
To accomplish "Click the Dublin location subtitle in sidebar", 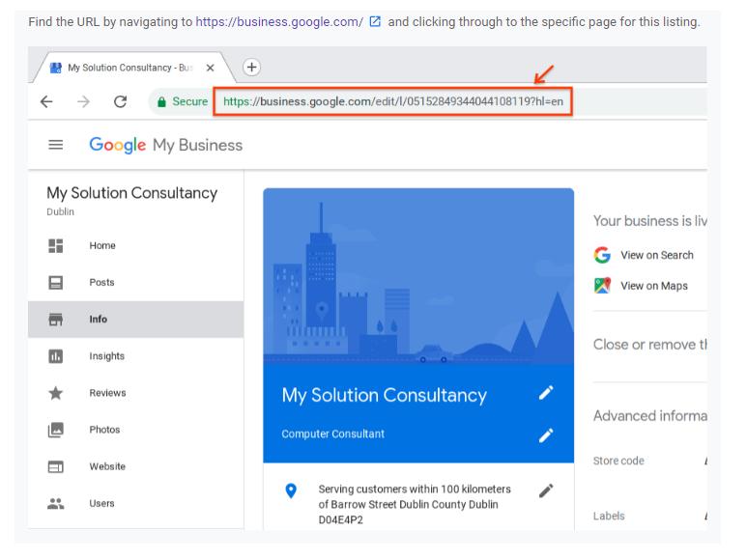I will click(x=60, y=211).
